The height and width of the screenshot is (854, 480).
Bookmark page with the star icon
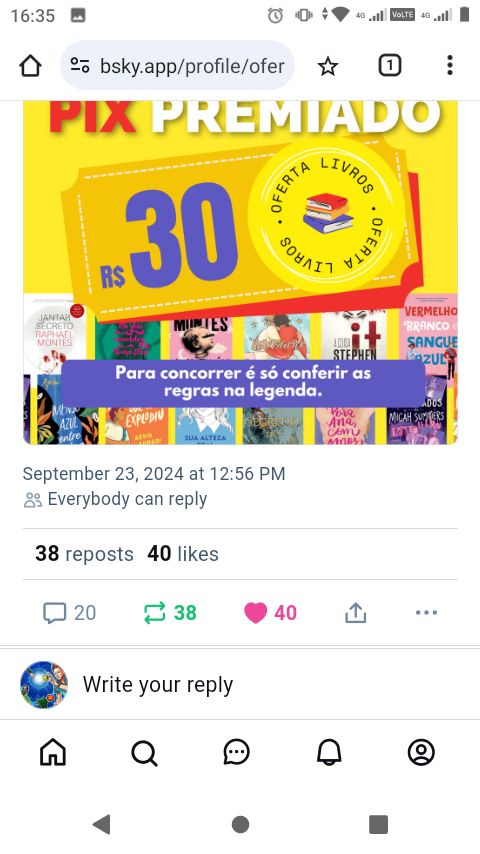pos(327,66)
